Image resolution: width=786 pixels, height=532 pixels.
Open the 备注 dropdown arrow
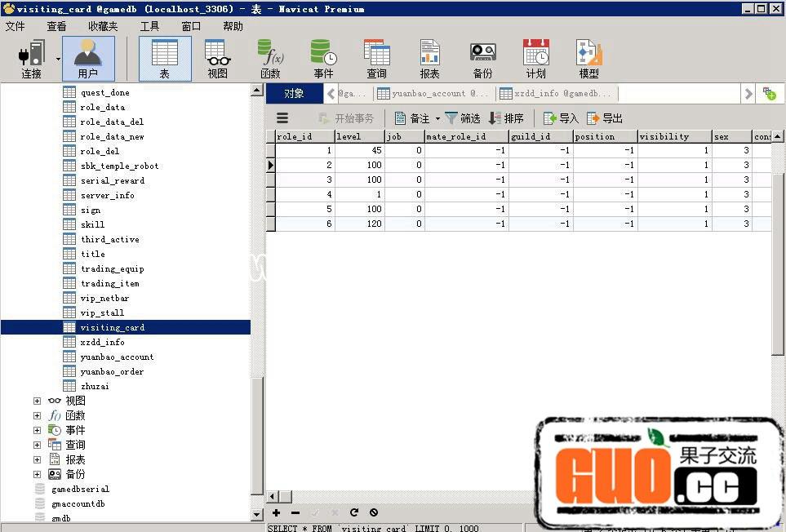point(437,118)
